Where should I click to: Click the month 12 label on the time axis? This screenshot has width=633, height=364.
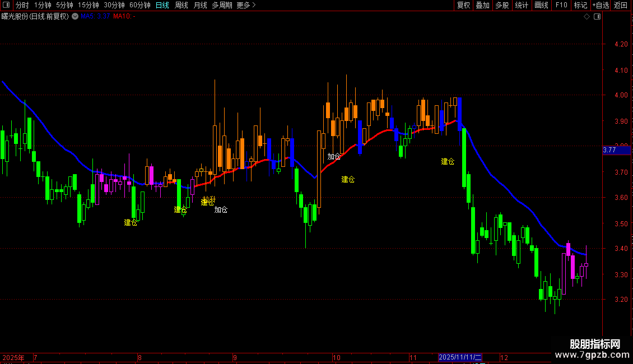point(504,357)
